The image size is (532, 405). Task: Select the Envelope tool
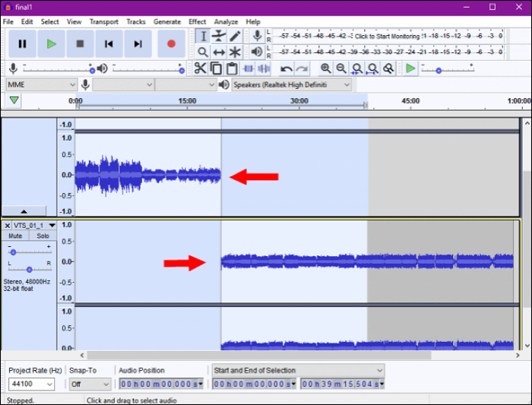219,36
